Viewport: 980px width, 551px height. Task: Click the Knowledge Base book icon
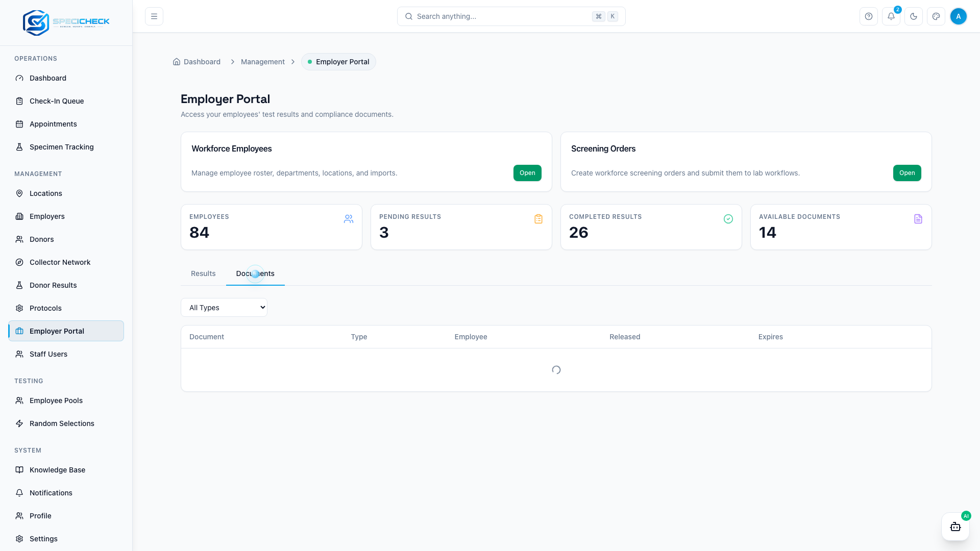click(19, 470)
